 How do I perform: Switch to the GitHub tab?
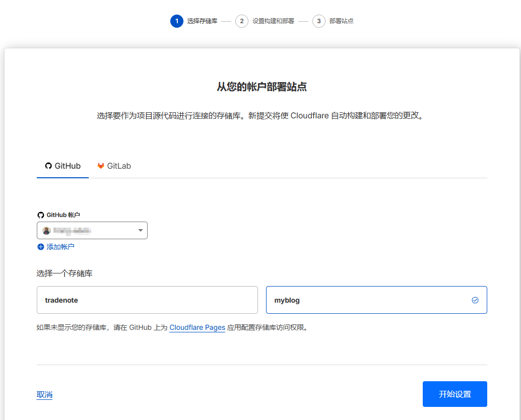point(63,166)
